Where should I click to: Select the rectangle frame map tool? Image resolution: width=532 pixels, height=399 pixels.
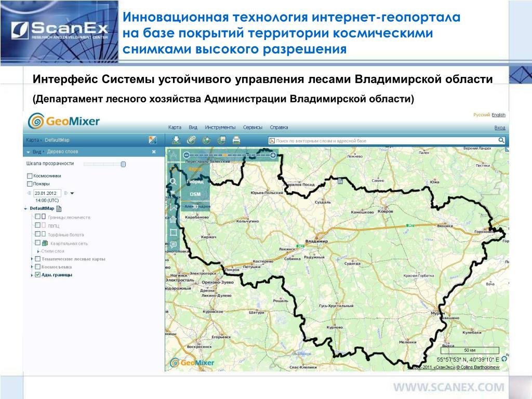click(173, 232)
